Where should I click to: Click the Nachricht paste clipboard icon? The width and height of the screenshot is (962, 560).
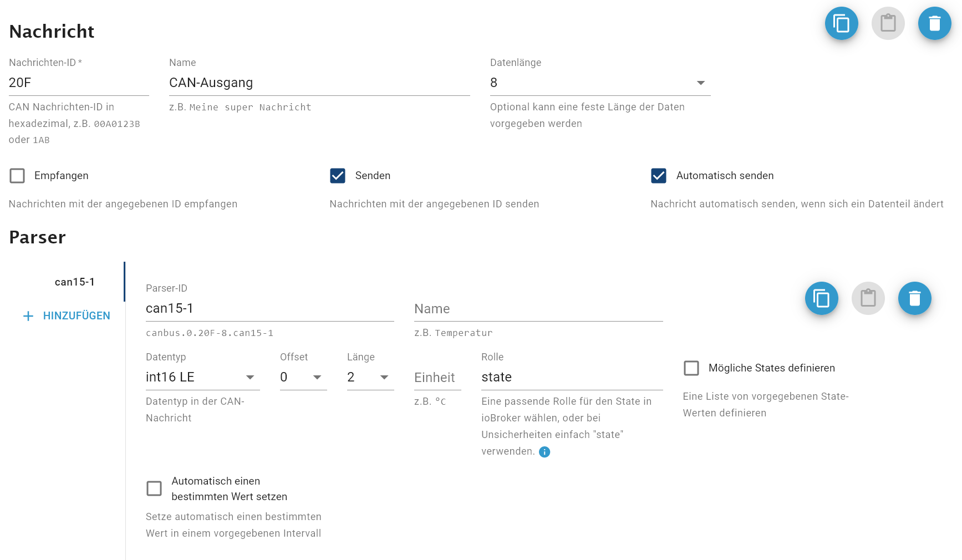[888, 23]
